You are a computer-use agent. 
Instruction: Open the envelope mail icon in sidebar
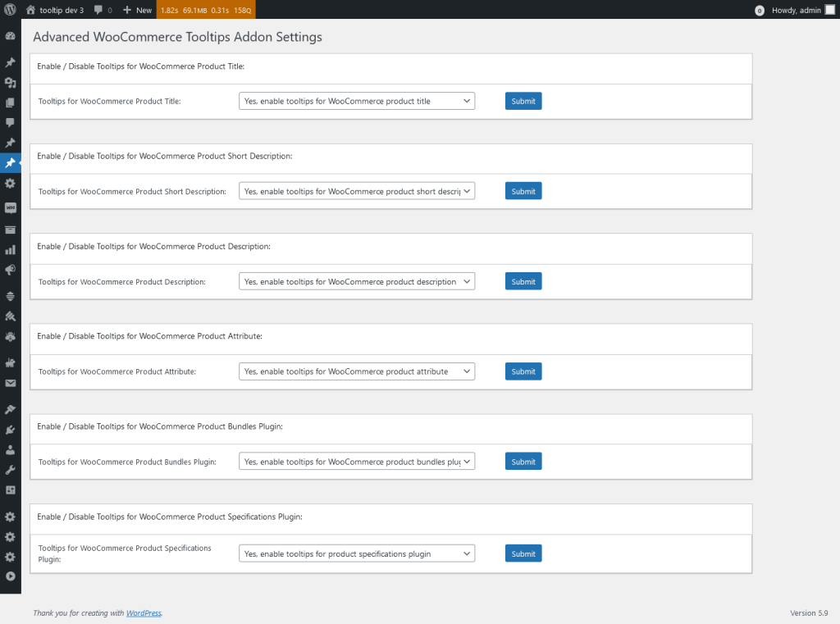10,384
